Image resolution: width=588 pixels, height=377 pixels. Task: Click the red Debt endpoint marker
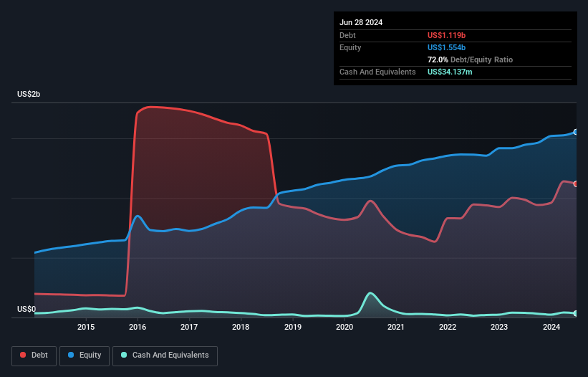point(576,183)
